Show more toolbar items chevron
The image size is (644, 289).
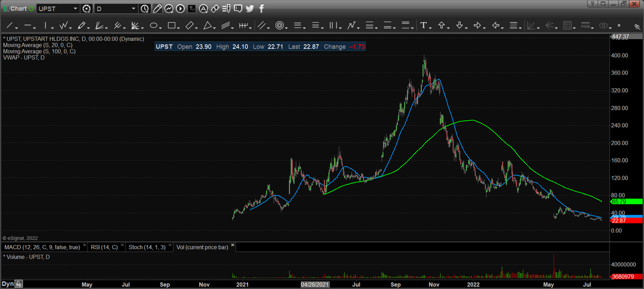click(x=619, y=25)
